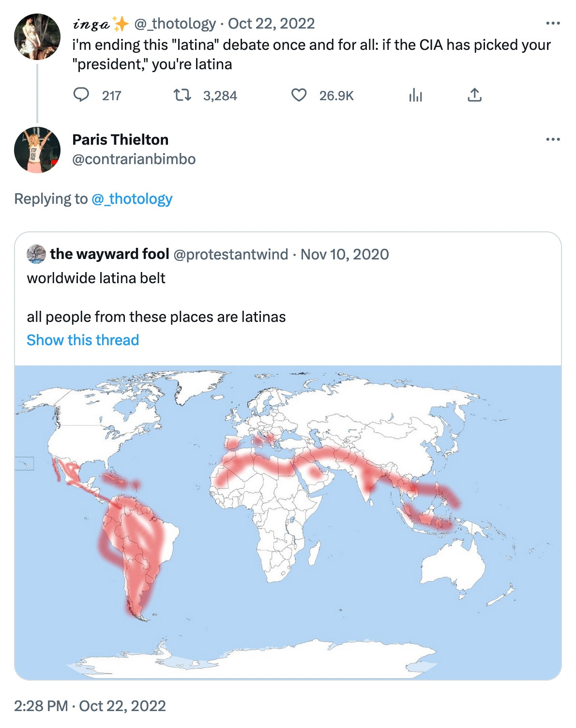Open the world map image
Screen dimensions: 576x728
click(288, 522)
